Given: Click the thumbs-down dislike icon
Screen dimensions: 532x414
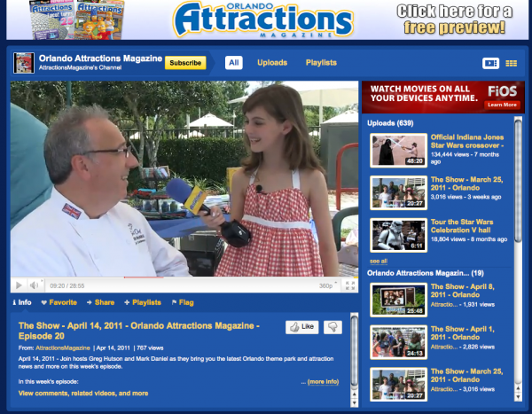Looking at the screenshot, I should tap(333, 327).
